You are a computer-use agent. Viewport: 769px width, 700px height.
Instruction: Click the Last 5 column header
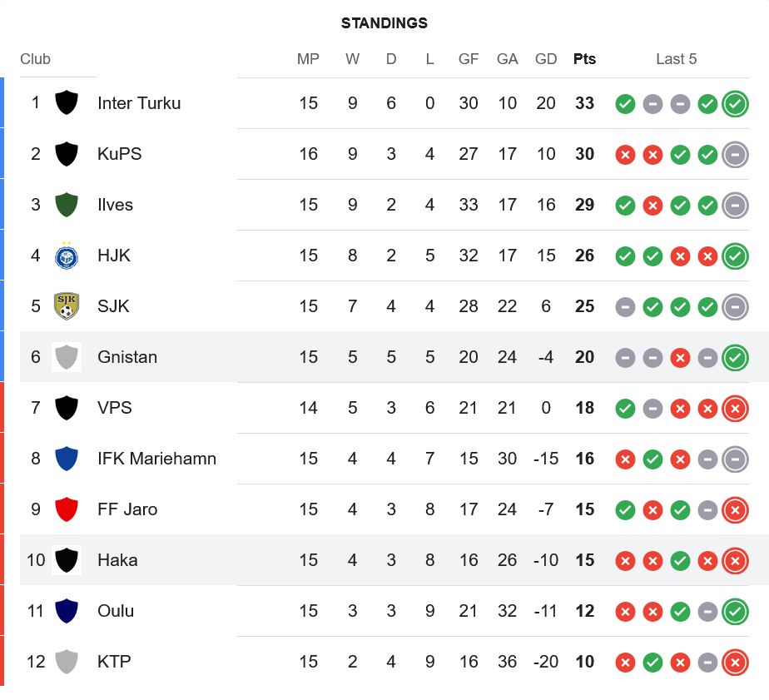[676, 59]
